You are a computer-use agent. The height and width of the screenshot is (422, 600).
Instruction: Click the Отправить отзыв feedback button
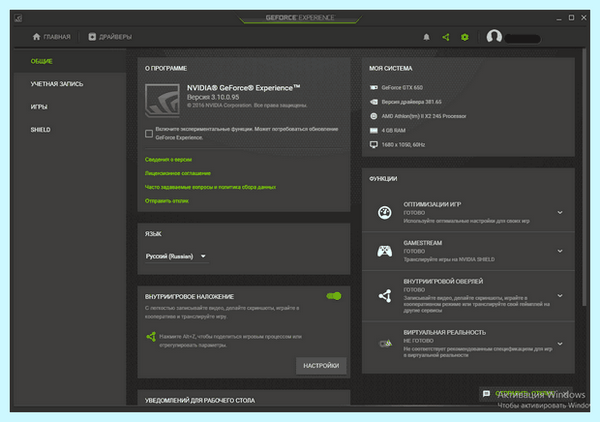tap(525, 394)
